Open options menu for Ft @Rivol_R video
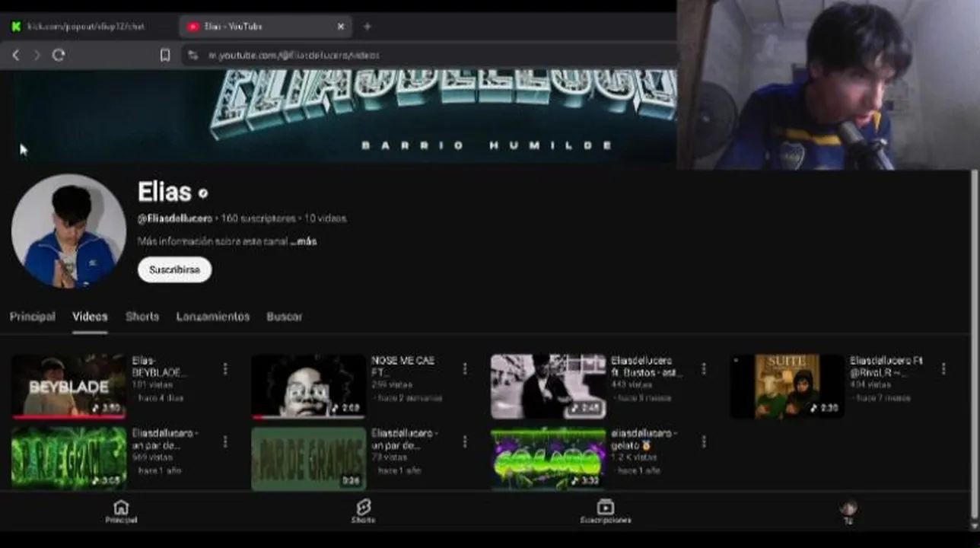This screenshot has width=980, height=548. coord(943,369)
